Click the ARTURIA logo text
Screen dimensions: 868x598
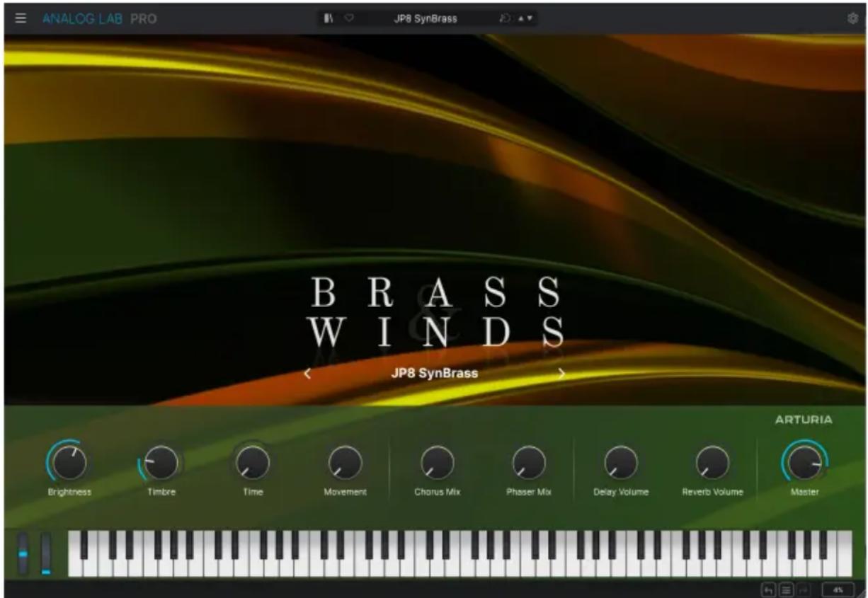tap(804, 420)
